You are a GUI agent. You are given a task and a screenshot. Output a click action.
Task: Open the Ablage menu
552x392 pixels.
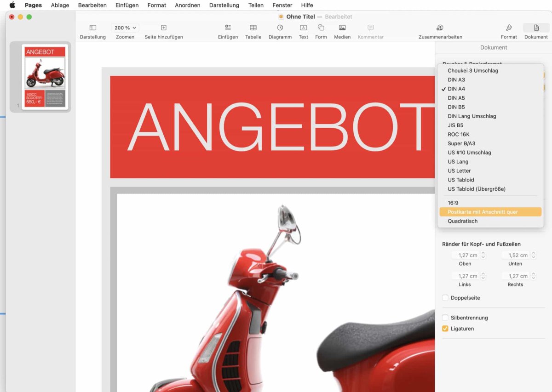(x=60, y=5)
